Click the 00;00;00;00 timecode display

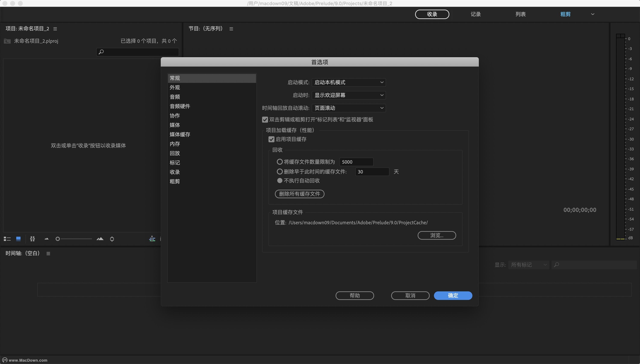click(580, 210)
